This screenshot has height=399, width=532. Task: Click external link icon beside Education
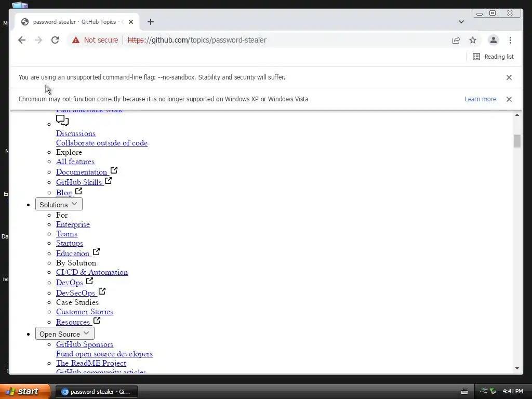pos(96,252)
